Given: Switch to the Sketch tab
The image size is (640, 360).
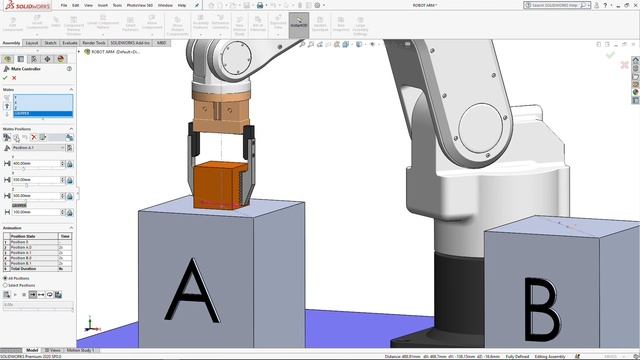Looking at the screenshot, I should click(50, 43).
